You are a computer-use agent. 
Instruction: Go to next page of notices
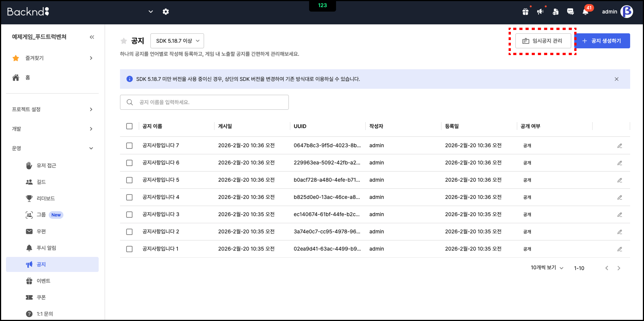[619, 268]
